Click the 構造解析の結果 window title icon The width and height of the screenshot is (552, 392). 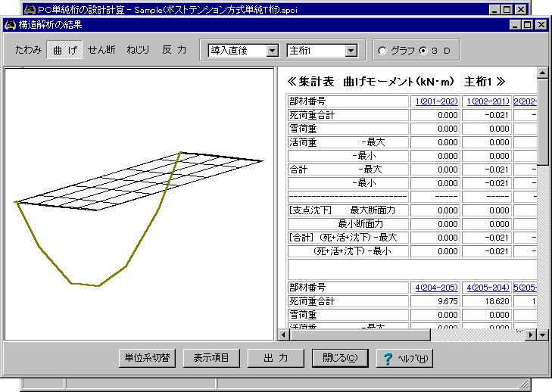[10, 25]
